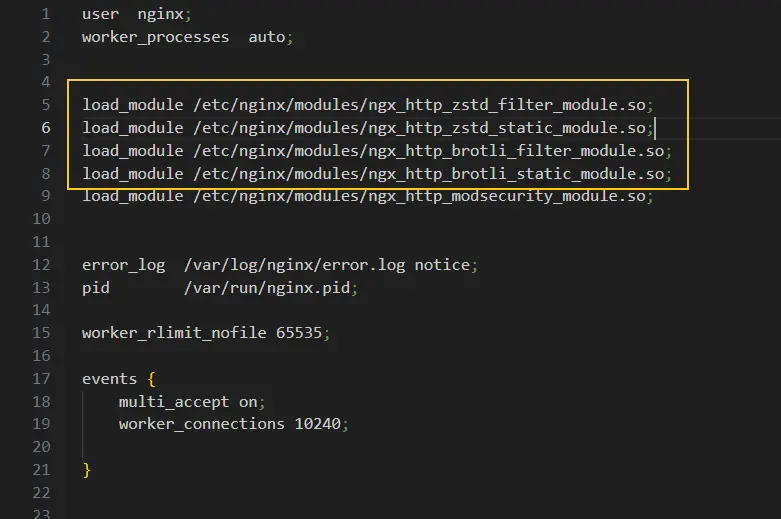Click the /var/log/nginx/error.log path
The width and height of the screenshot is (781, 519).
[x=297, y=265]
